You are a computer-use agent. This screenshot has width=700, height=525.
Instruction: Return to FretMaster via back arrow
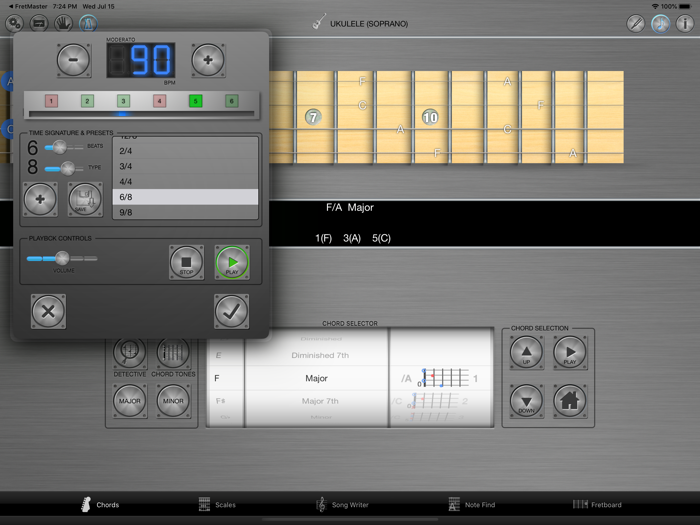pyautogui.click(x=28, y=6)
